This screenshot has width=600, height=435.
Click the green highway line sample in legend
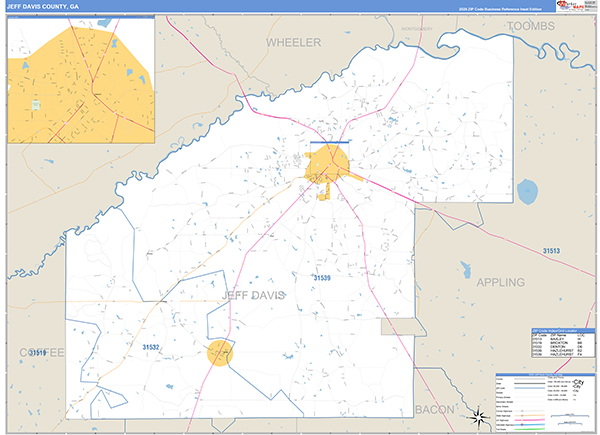coord(530,429)
